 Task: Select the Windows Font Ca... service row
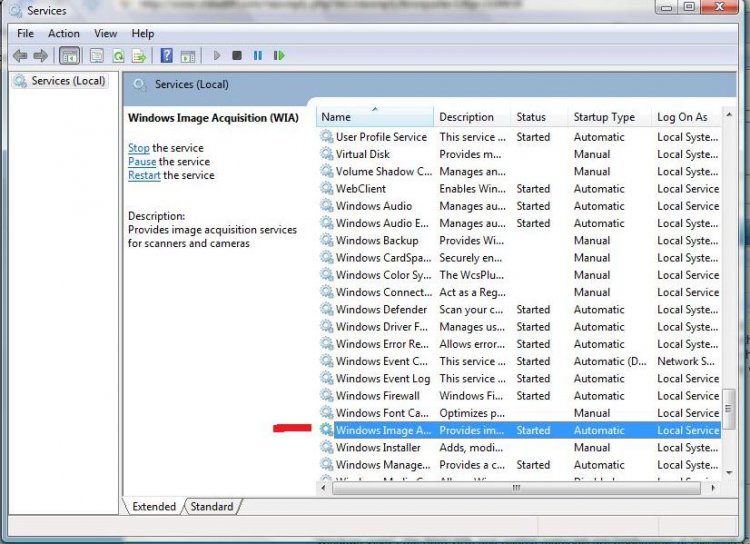[x=519, y=412]
